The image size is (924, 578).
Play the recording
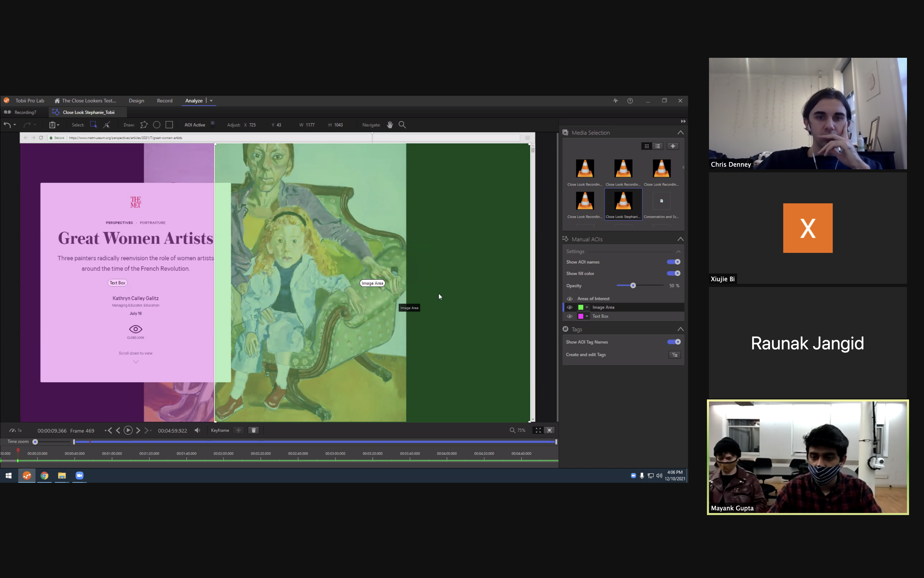128,430
